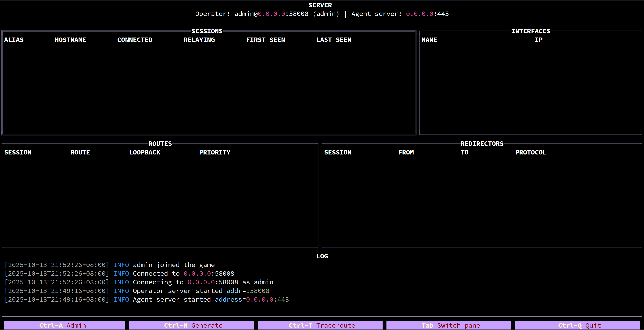Click the Ctrl-A Admin button
644x330 pixels.
pos(64,325)
